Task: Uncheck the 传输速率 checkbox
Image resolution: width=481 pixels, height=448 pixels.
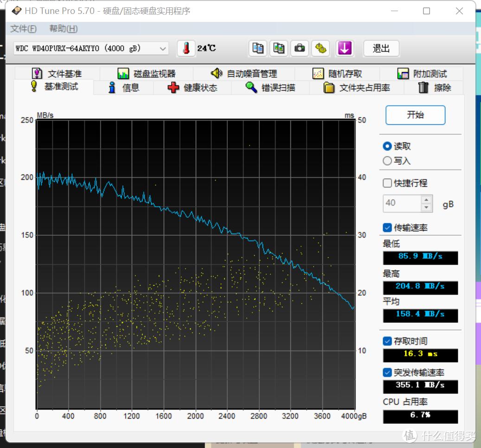Action: point(387,227)
